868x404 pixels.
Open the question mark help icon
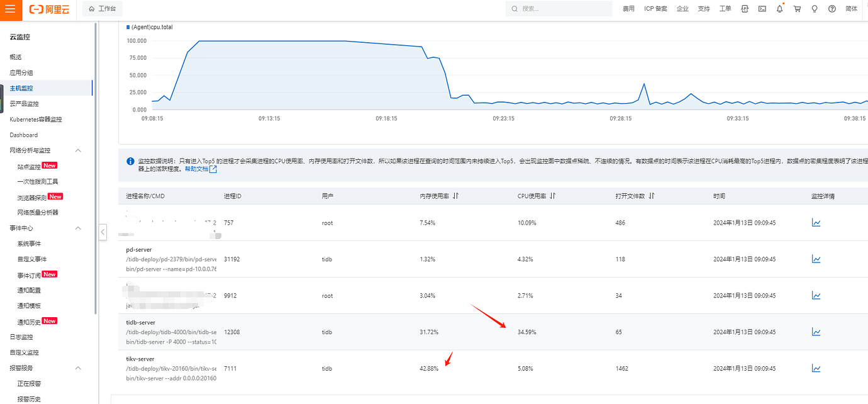[831, 8]
